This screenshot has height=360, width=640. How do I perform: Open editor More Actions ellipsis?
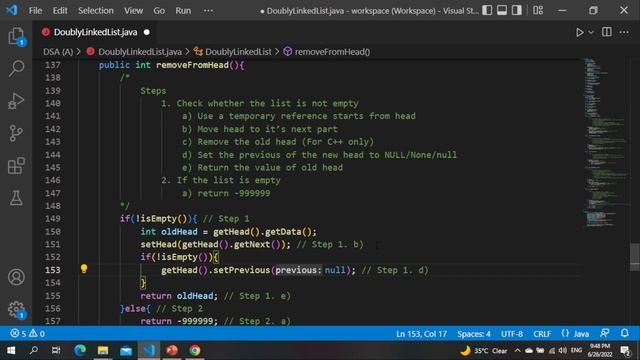click(624, 32)
